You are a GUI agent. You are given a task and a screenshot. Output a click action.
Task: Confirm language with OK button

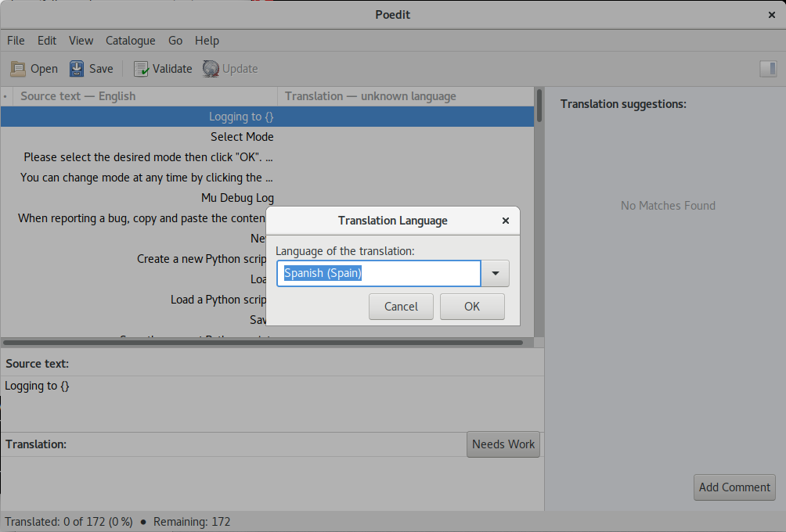(472, 307)
